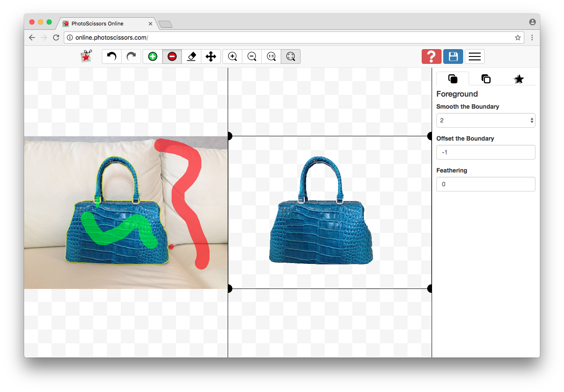Click the zoom out magnifier
564x392 pixels.
click(252, 56)
